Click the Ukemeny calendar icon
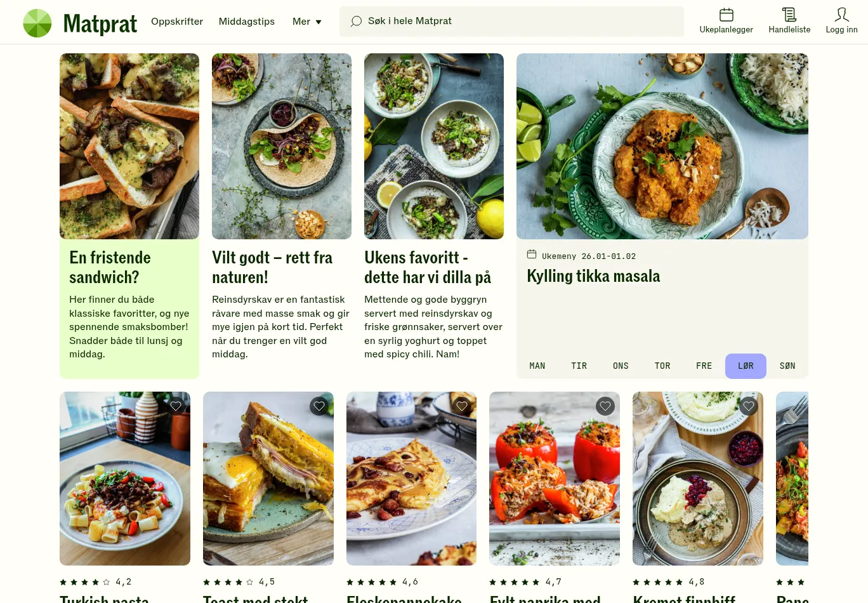Image resolution: width=868 pixels, height=603 pixels. tap(532, 255)
